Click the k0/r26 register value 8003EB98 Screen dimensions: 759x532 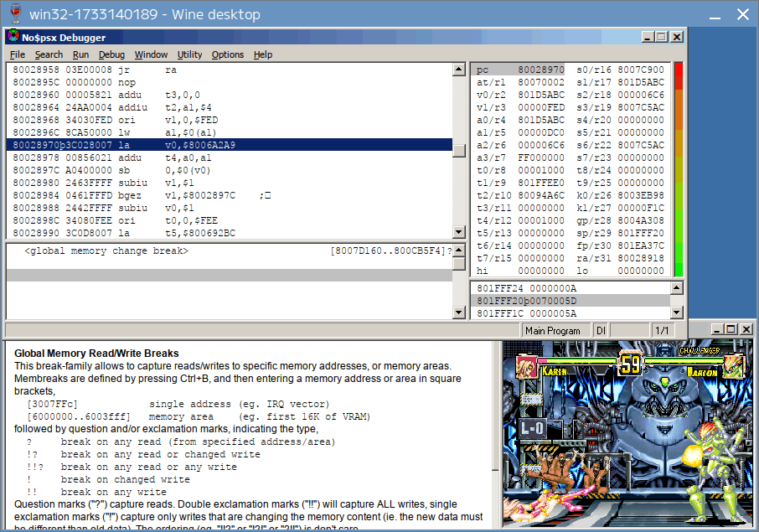[641, 195]
